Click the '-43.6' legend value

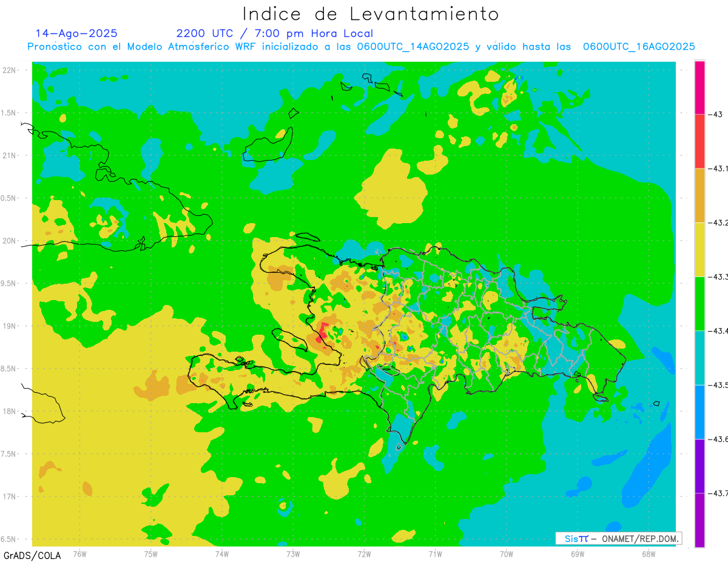tap(718, 439)
